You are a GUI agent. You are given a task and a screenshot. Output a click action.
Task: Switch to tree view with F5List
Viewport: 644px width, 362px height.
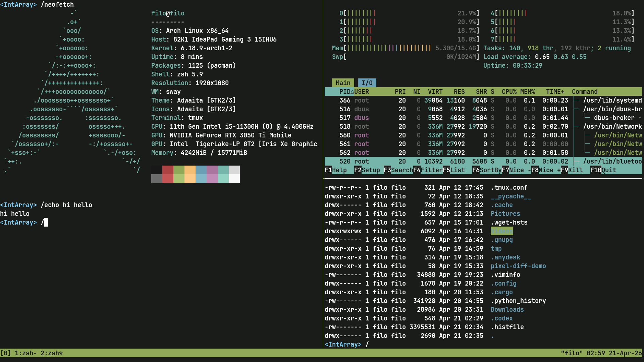455,170
